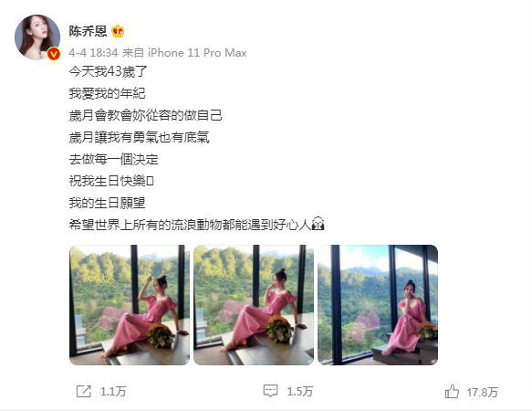Viewport: 532px width, 411px height.
Task: Click the text 祝我生日快樂
Action: (108, 181)
